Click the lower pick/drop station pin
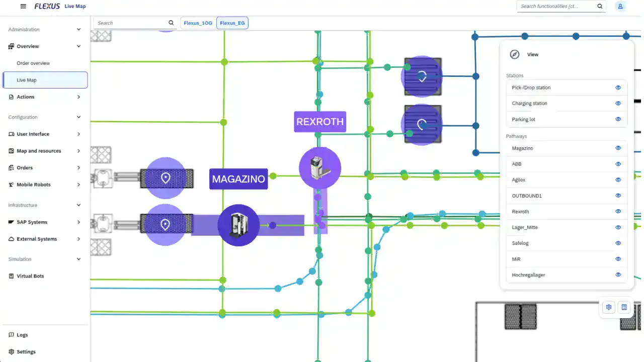The image size is (644, 362). tap(165, 225)
